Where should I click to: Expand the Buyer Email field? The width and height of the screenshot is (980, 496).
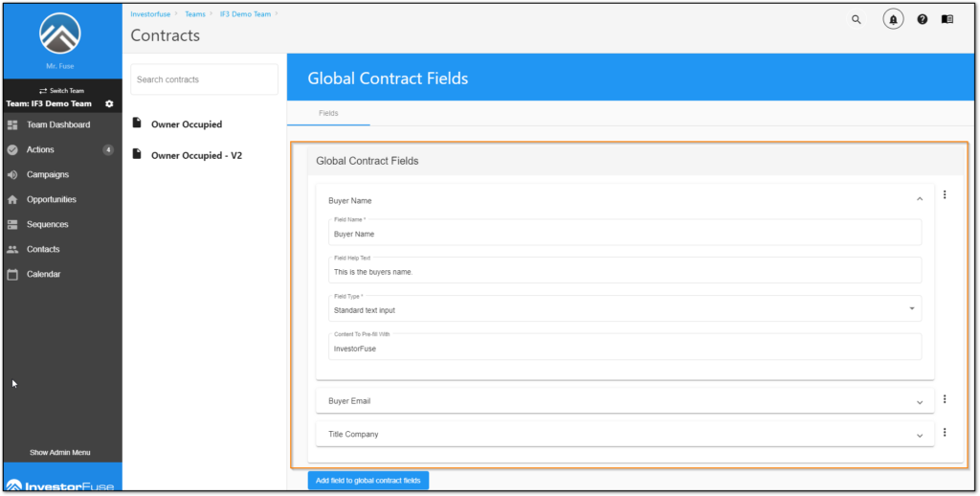(x=625, y=401)
